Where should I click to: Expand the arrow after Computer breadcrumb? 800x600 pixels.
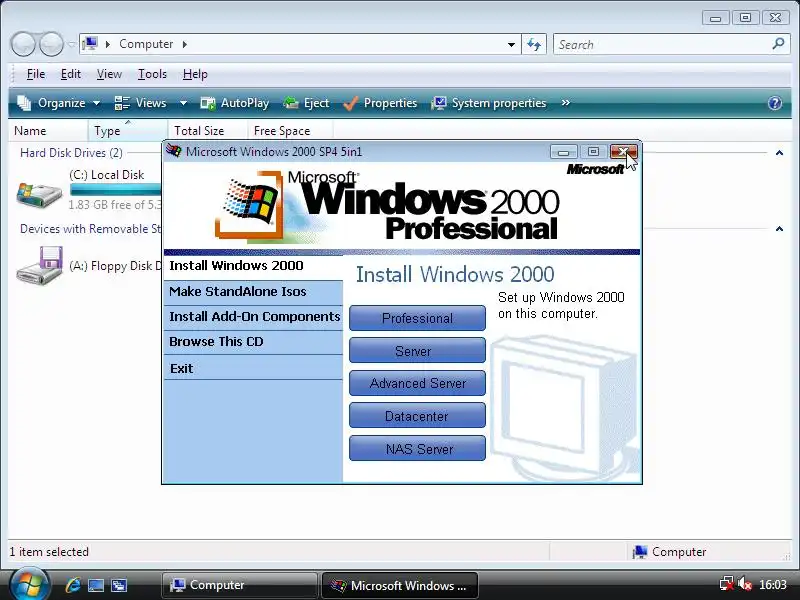(x=185, y=44)
